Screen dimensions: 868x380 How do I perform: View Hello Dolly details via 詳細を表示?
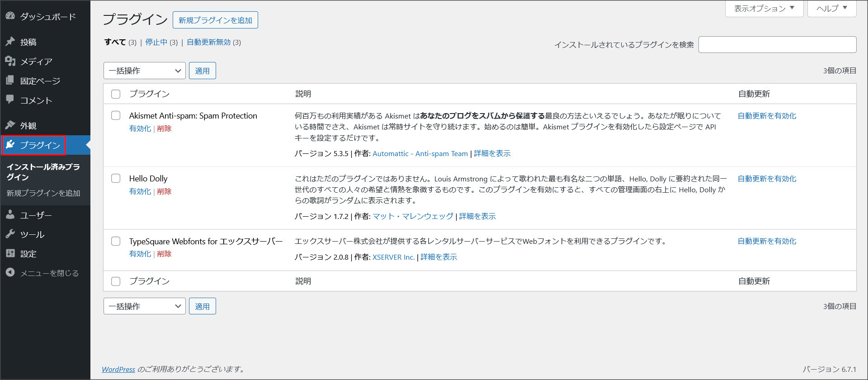click(477, 216)
